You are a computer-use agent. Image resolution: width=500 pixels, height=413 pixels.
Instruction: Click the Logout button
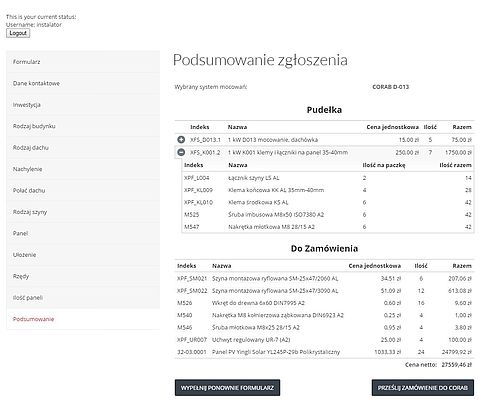pos(18,33)
